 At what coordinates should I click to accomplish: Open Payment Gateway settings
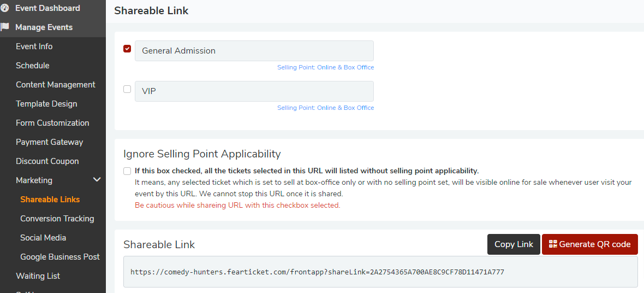(49, 142)
